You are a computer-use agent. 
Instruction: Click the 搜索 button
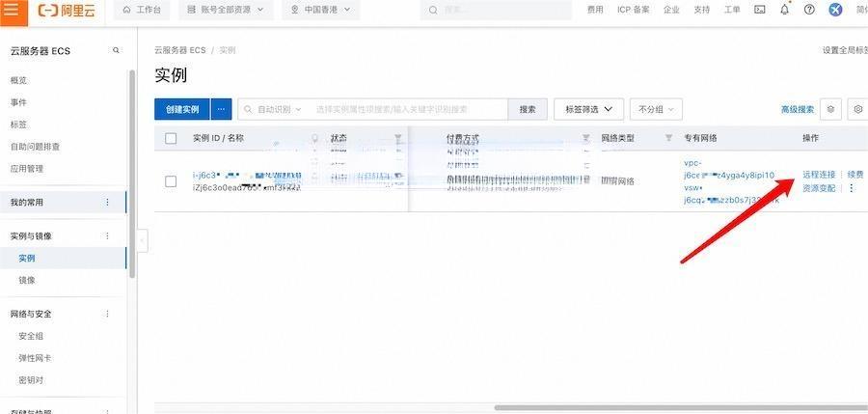(528, 109)
